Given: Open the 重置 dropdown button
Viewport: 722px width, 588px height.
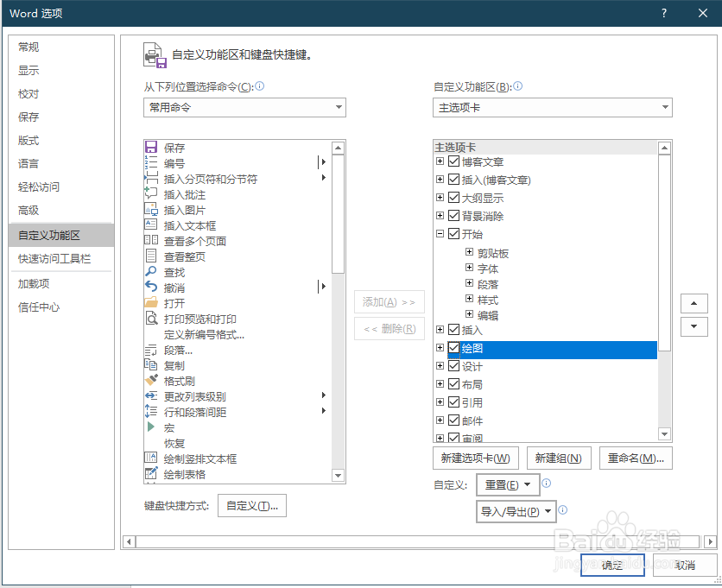Looking at the screenshot, I should (508, 485).
